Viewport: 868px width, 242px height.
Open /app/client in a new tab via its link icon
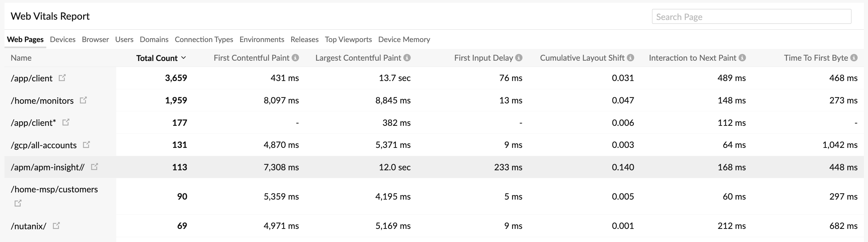coord(62,78)
